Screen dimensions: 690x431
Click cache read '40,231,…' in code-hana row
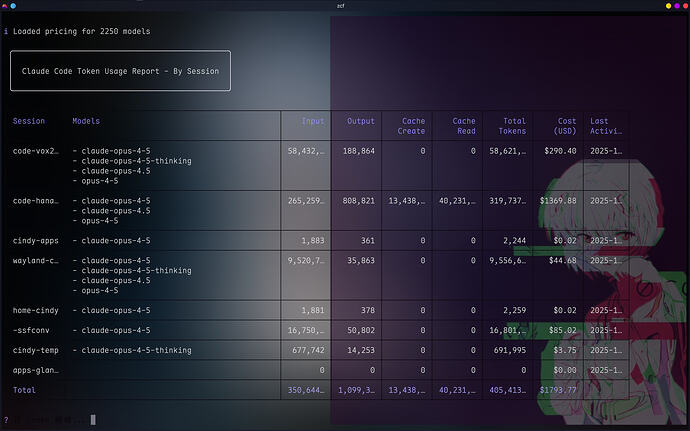tap(457, 200)
